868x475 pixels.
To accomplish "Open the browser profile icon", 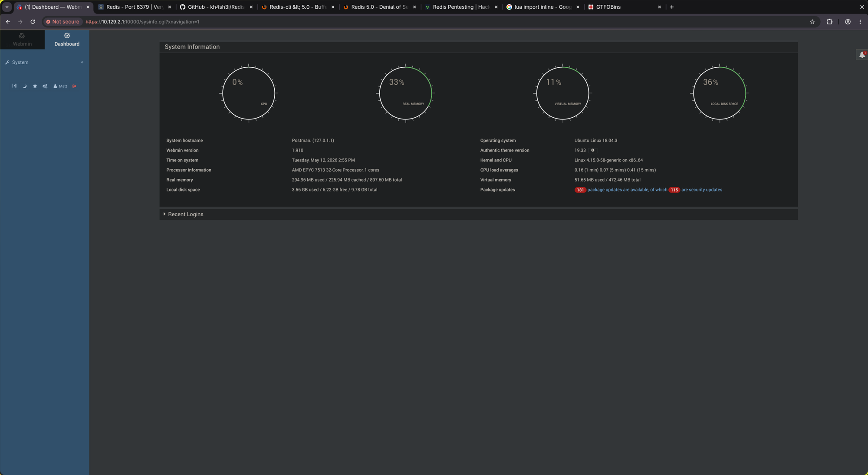I will tap(848, 22).
